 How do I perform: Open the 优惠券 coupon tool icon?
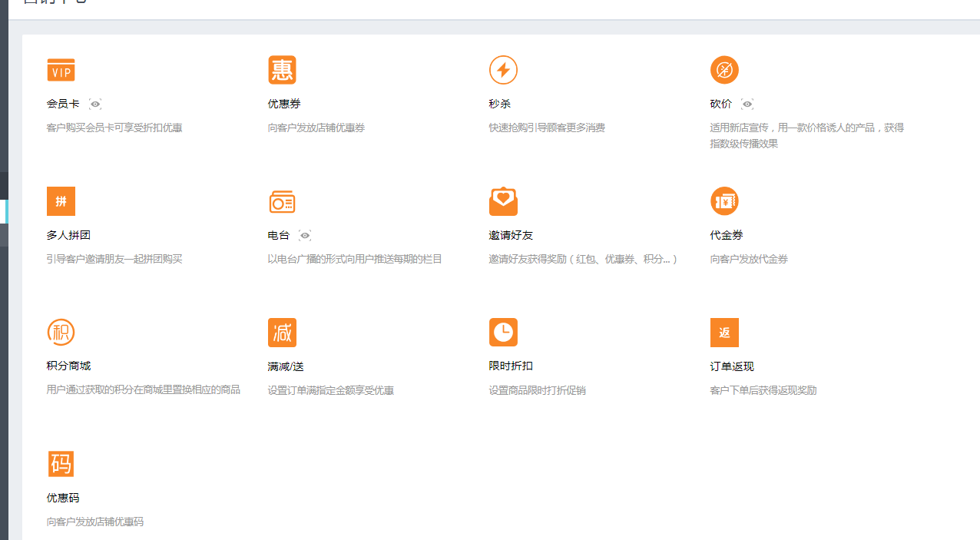[282, 69]
